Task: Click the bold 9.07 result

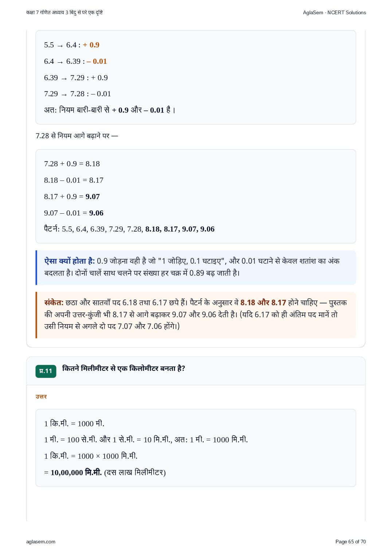Action: (x=93, y=197)
